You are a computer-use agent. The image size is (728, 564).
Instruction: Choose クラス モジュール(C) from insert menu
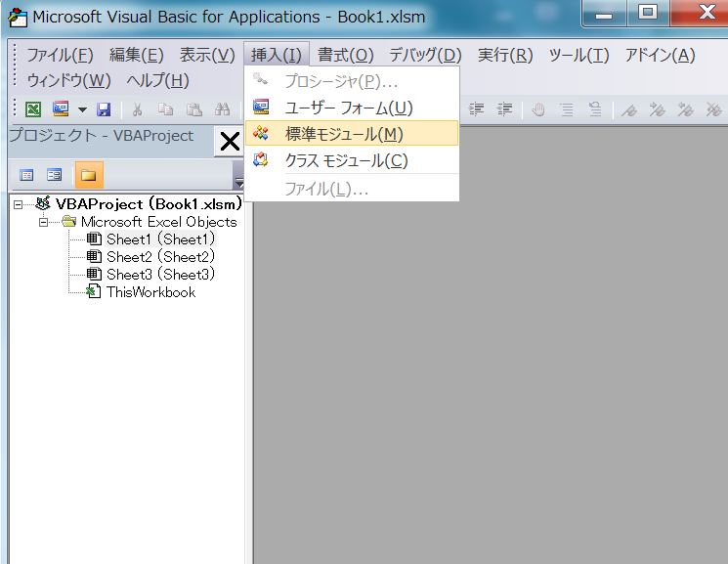352,160
